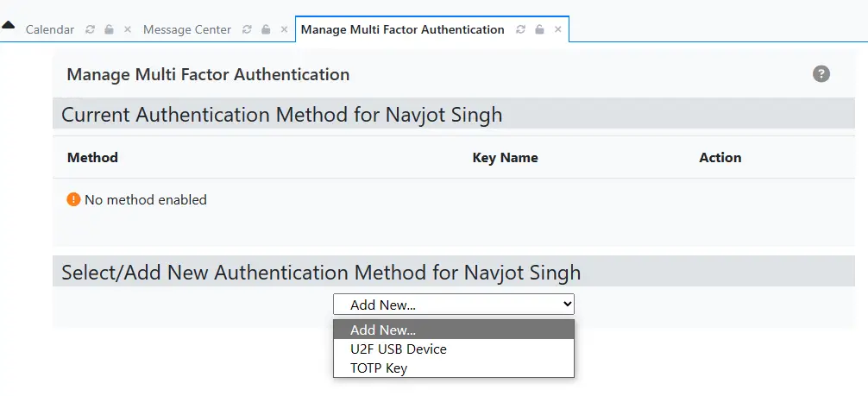The width and height of the screenshot is (868, 396).
Task: Select the Manage Multi Factor Authentication tab
Action: tap(402, 29)
